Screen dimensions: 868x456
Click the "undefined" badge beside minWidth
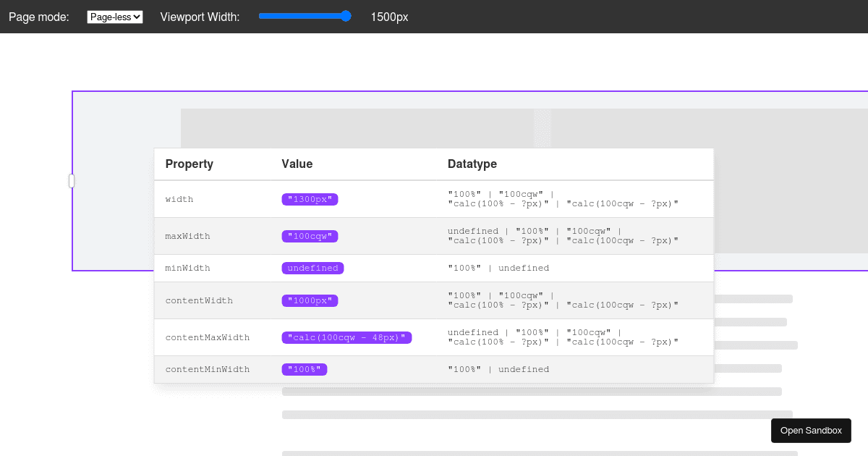click(x=312, y=268)
